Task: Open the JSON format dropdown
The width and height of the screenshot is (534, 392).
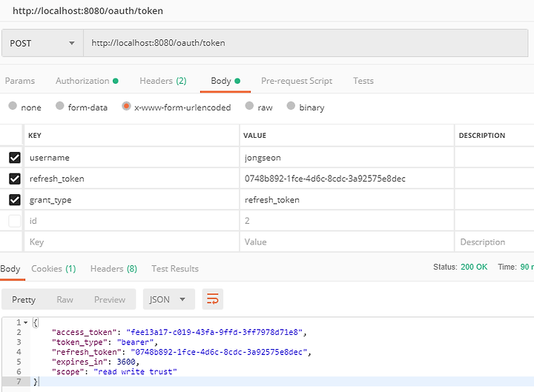Action: (168, 299)
